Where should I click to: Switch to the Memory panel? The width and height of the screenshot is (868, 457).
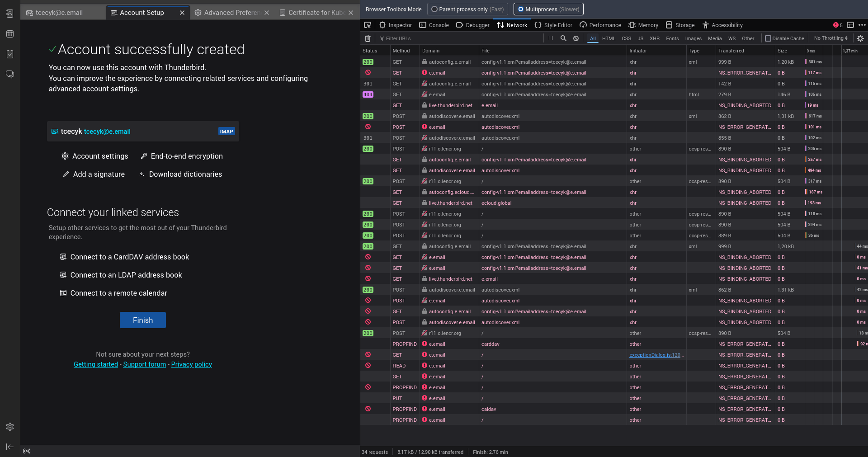pyautogui.click(x=643, y=25)
